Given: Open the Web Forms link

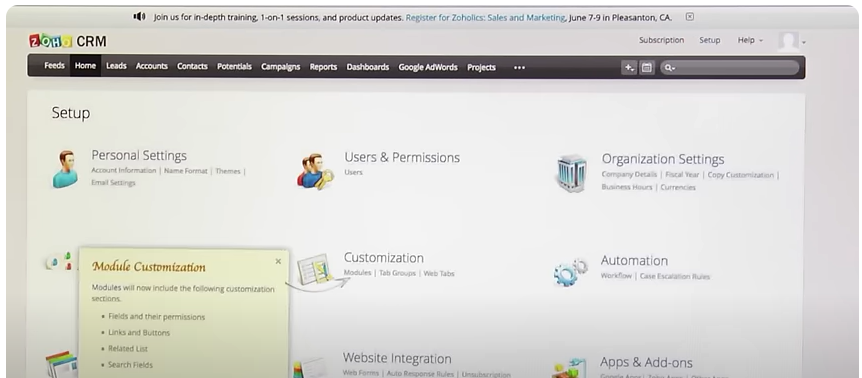Looking at the screenshot, I should coord(361,373).
